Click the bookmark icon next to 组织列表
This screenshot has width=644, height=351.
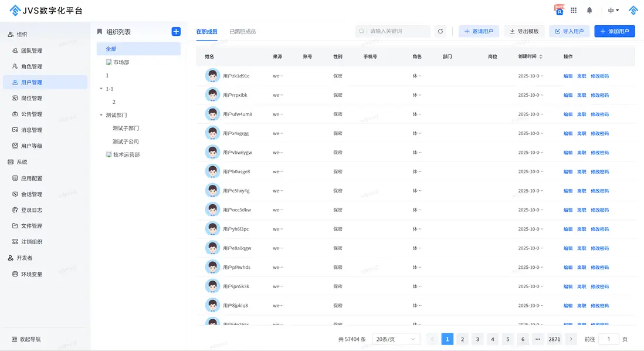pyautogui.click(x=99, y=32)
